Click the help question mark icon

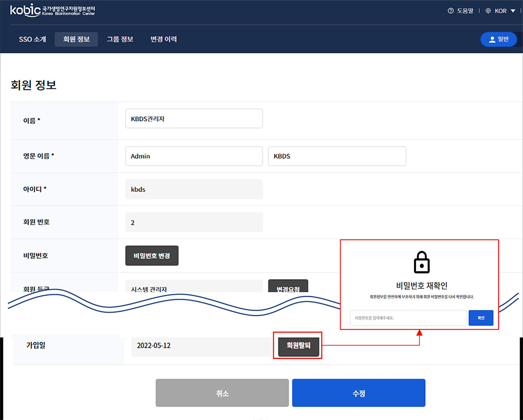pos(451,11)
